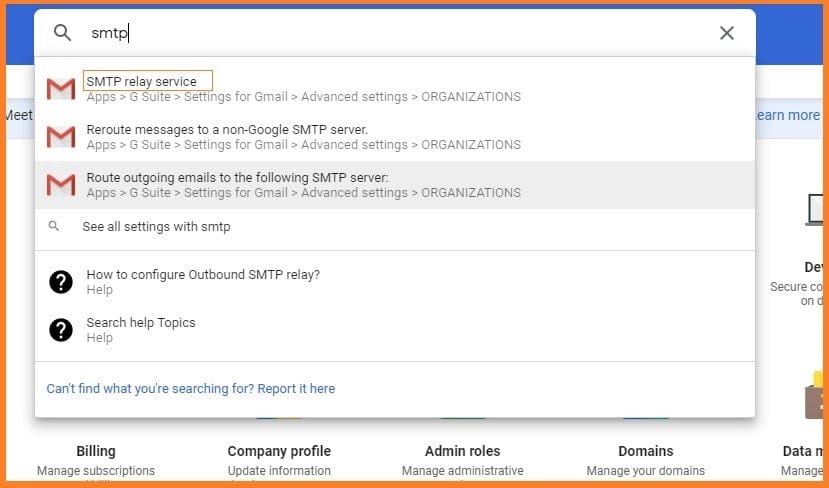
Task: Click question mark icon beside Outbound SMTP relay
Action: click(x=61, y=282)
